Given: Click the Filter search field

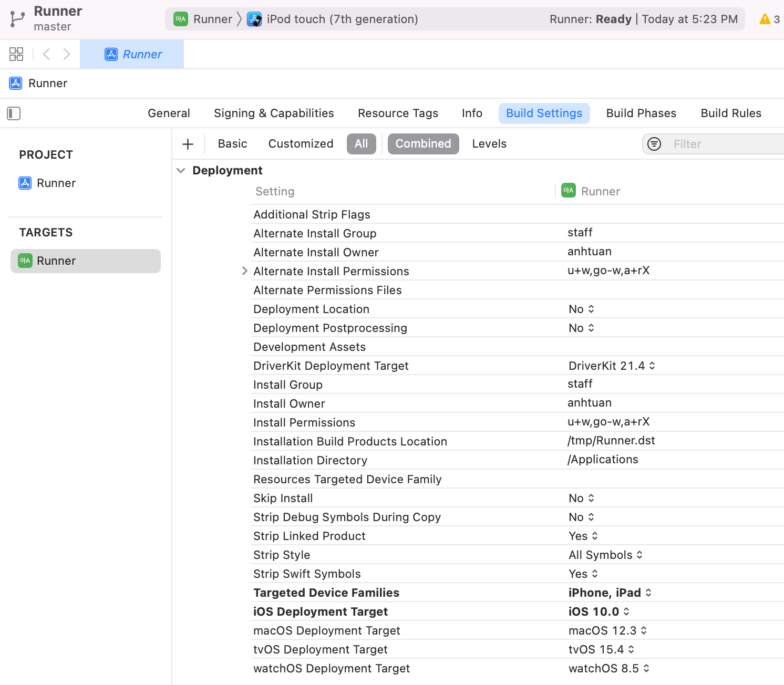Looking at the screenshot, I should pyautogui.click(x=713, y=144).
